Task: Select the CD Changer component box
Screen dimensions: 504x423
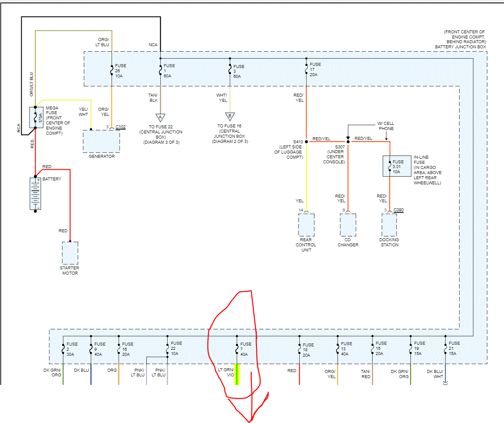Action: coord(348,225)
